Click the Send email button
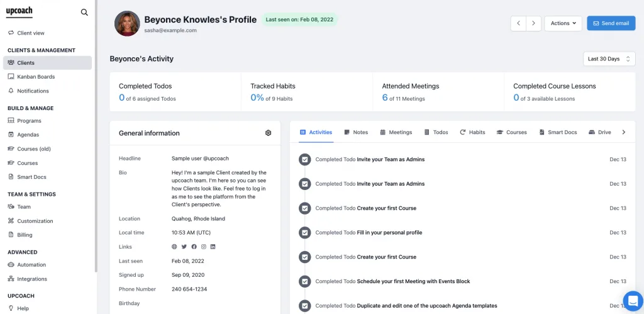 click(x=611, y=23)
